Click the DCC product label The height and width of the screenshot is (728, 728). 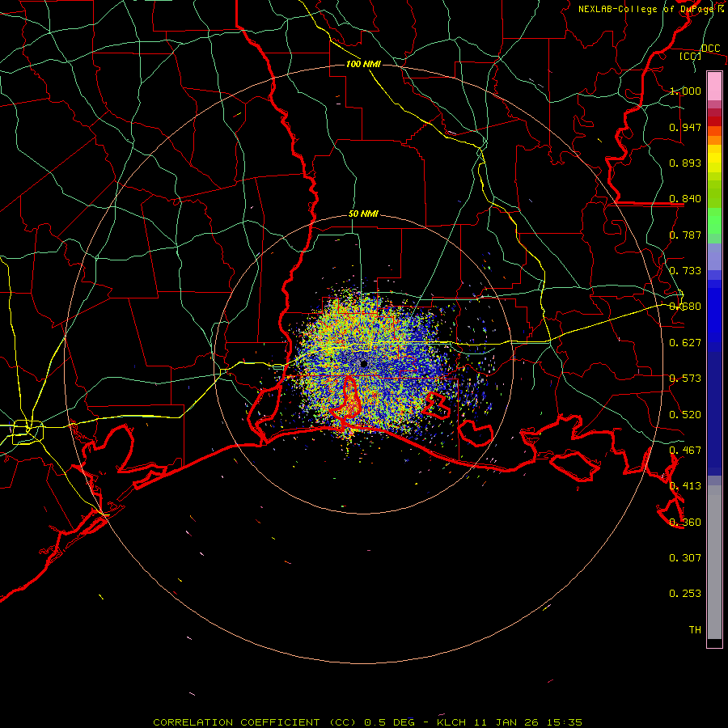710,49
